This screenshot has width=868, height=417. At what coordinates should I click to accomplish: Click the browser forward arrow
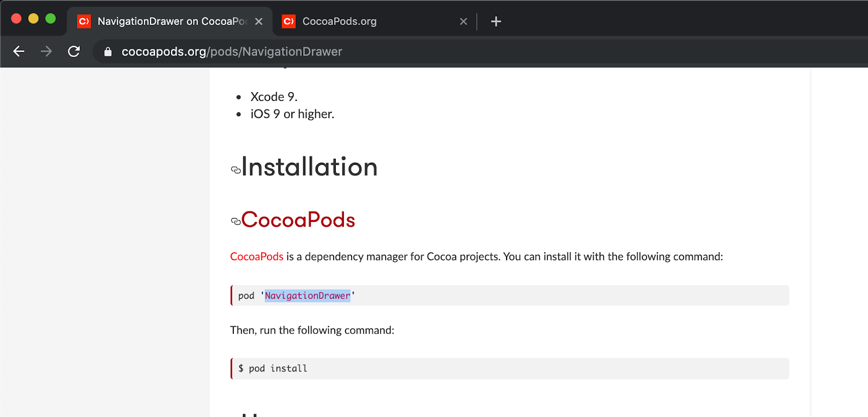click(x=47, y=52)
